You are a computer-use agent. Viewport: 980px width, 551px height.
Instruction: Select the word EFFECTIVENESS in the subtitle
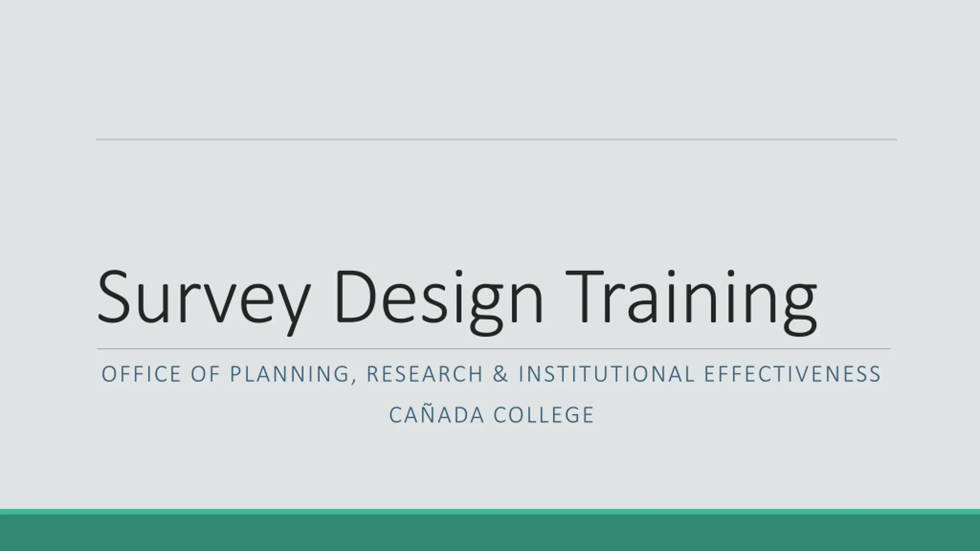[x=793, y=374]
